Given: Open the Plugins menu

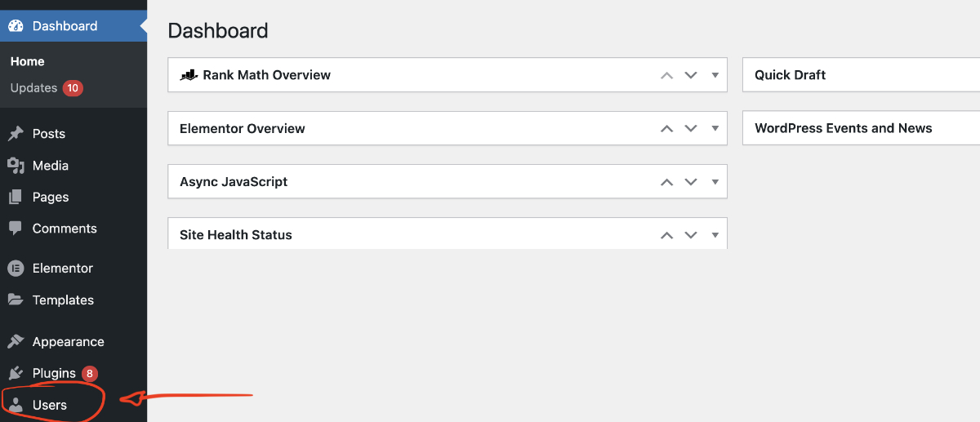Looking at the screenshot, I should click(73, 374).
